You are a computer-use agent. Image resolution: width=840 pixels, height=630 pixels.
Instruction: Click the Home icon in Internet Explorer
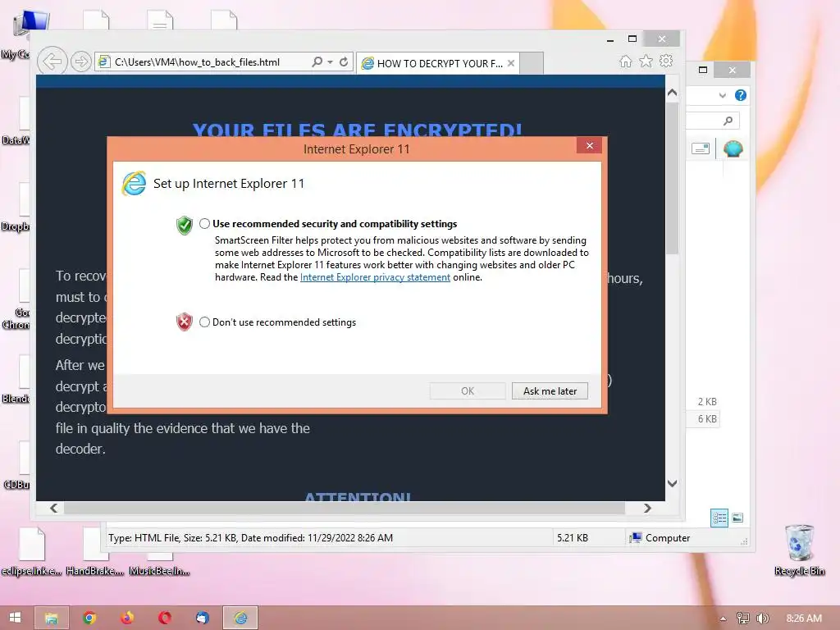pyautogui.click(x=625, y=61)
